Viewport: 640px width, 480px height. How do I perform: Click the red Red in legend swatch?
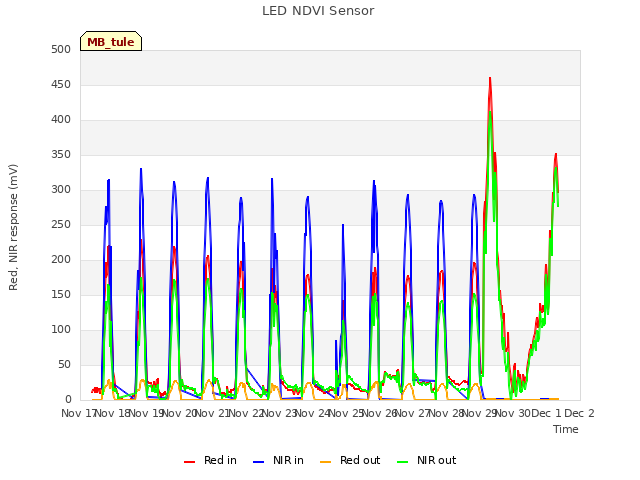click(189, 462)
